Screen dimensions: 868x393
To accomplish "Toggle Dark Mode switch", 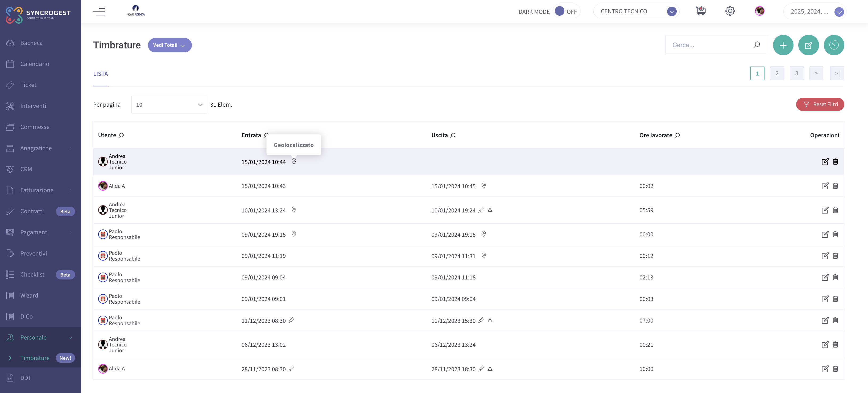I will [567, 11].
